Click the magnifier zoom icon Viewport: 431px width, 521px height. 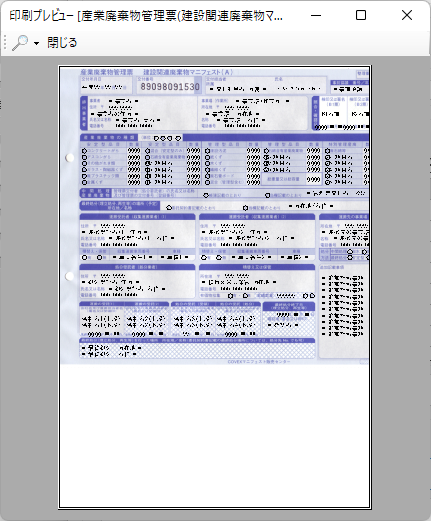[20, 43]
